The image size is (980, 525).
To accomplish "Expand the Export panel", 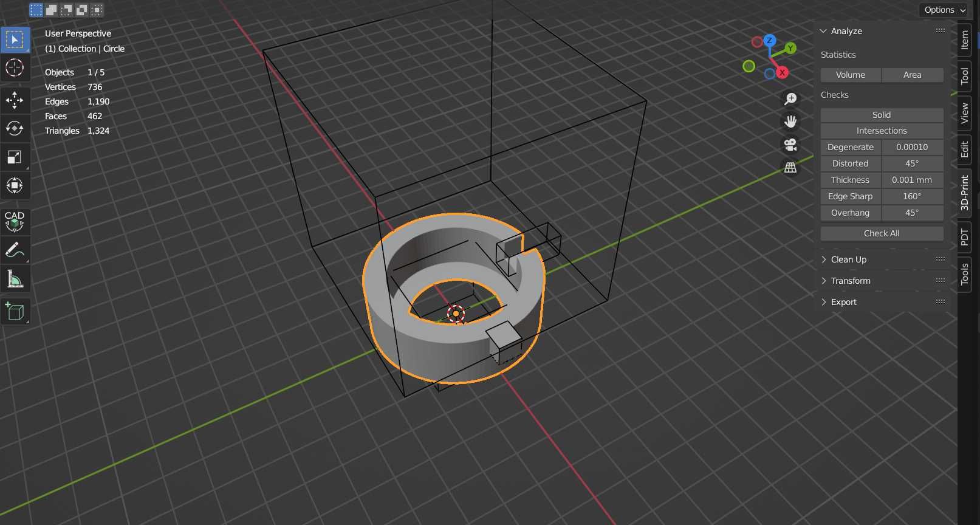I will coord(824,302).
